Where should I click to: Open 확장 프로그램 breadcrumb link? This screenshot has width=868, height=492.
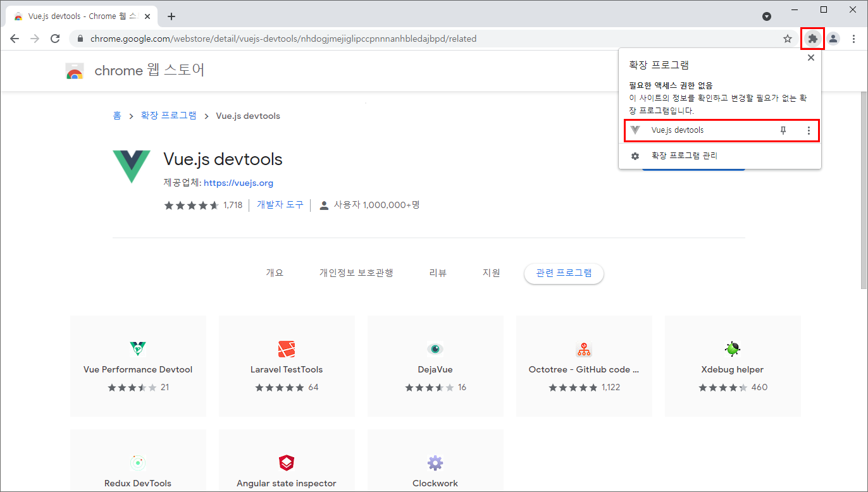pyautogui.click(x=169, y=116)
